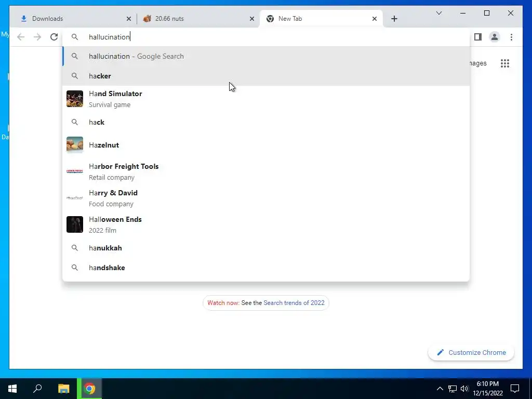The width and height of the screenshot is (532, 399).
Task: Click the Downloads tab download icon
Action: (24, 19)
